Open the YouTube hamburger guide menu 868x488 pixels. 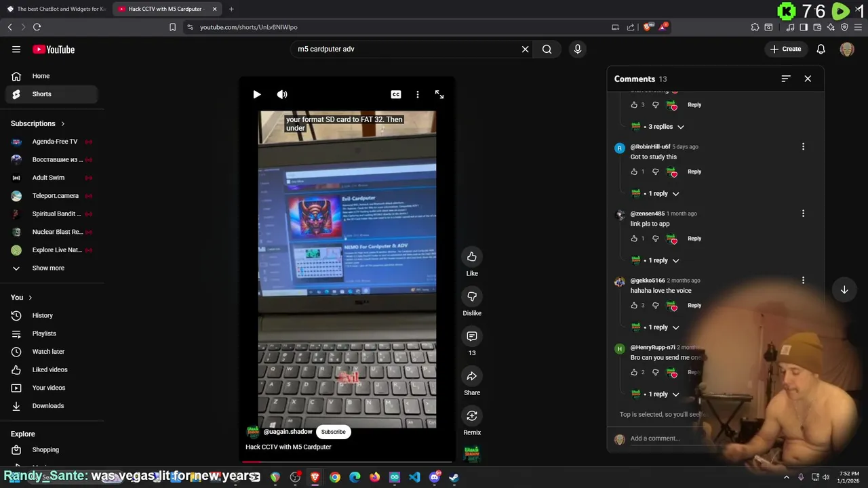pyautogui.click(x=16, y=49)
